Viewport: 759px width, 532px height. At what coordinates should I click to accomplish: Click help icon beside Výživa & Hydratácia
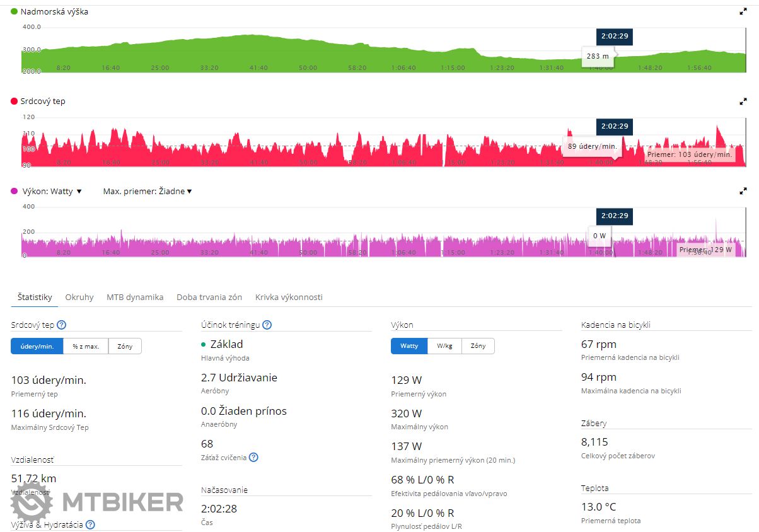90,524
